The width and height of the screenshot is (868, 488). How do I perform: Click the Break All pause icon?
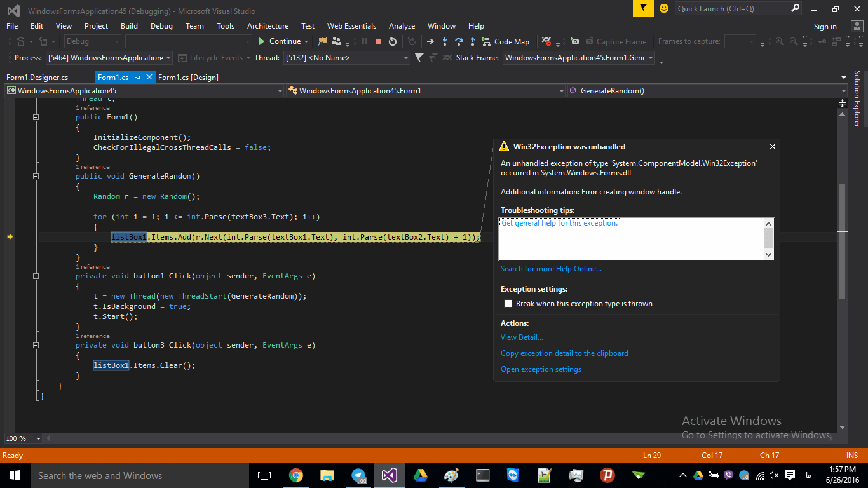(365, 41)
